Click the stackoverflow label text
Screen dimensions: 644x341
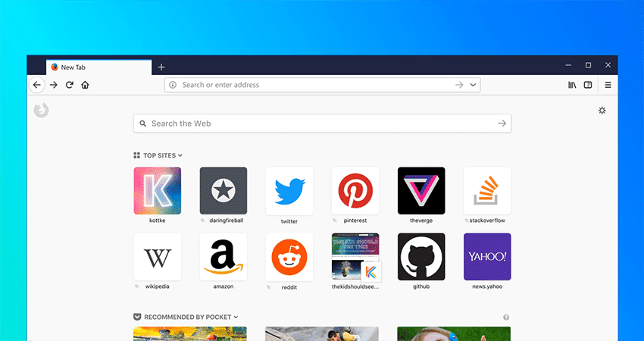[487, 221]
